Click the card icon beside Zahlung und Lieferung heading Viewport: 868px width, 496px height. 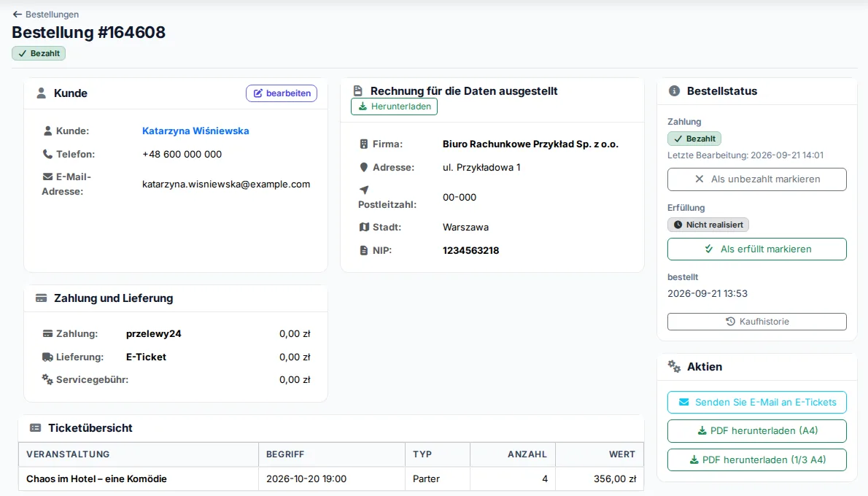point(41,298)
